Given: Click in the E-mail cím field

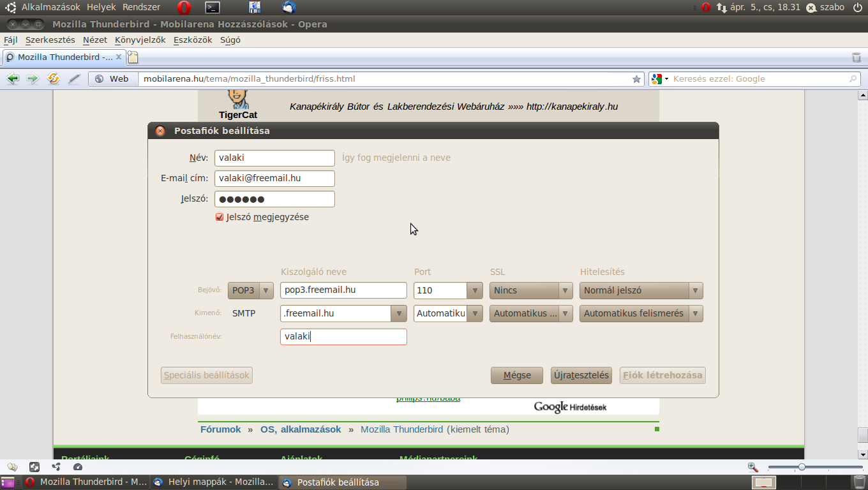Looking at the screenshot, I should tap(274, 178).
